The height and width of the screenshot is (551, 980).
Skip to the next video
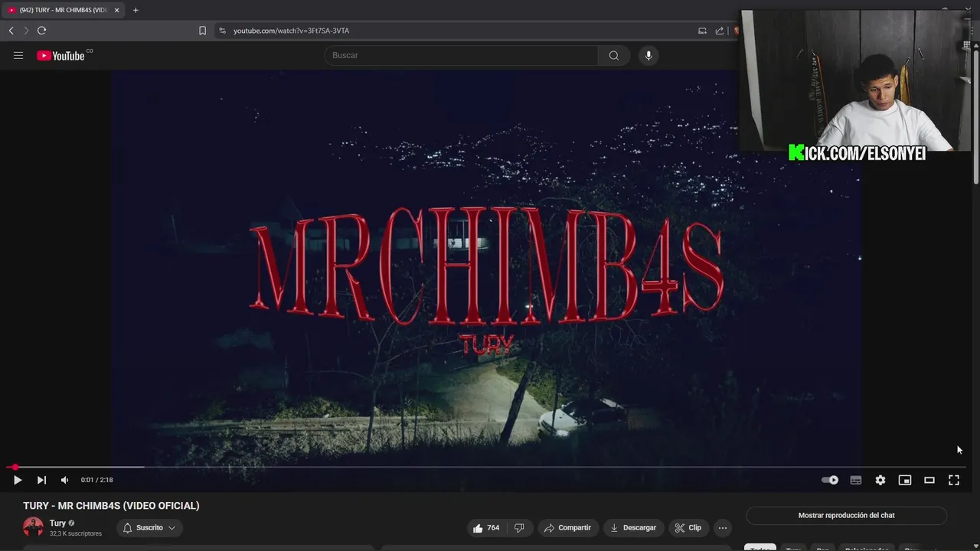(41, 480)
